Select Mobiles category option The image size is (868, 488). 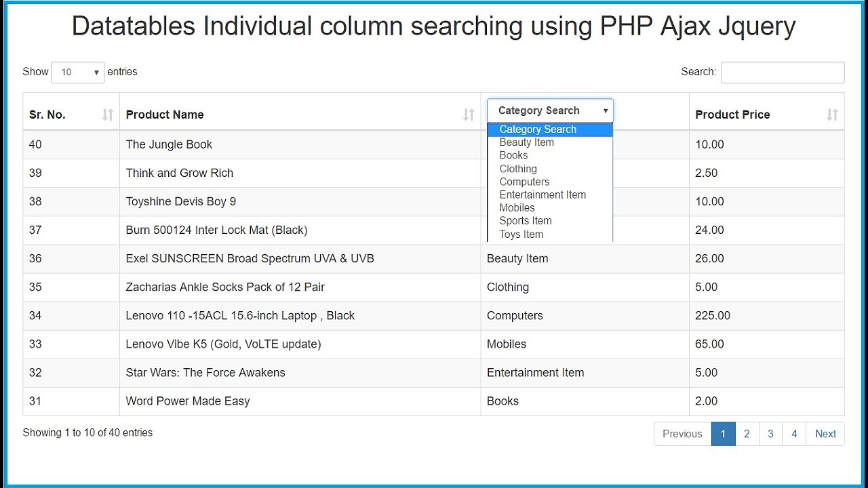coord(517,207)
